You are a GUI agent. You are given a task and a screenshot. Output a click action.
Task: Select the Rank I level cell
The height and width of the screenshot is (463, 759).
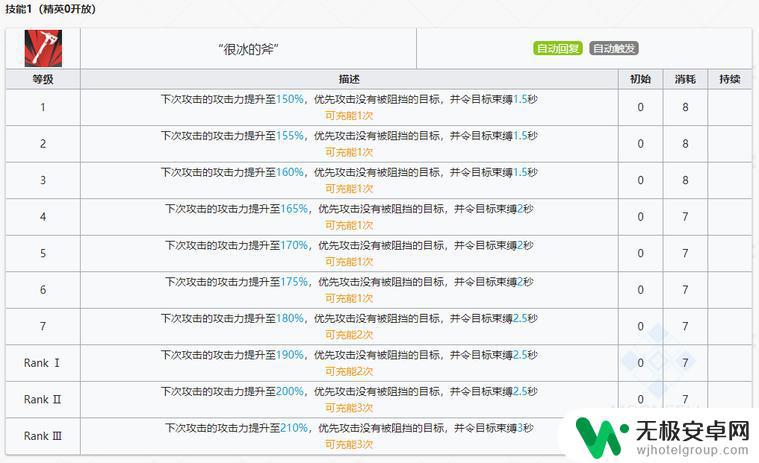point(43,363)
